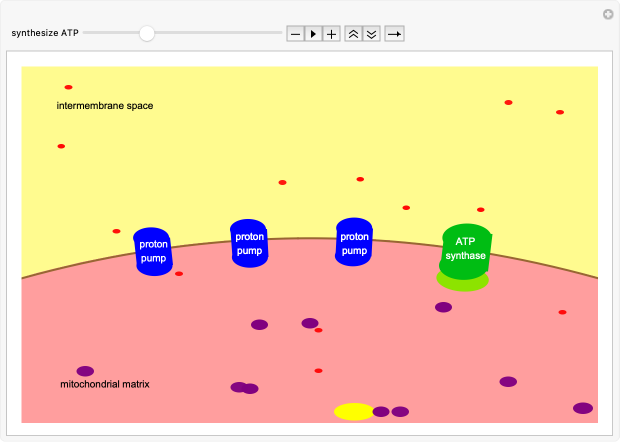Click the red proton in top-left corner
Viewport: 620px width, 443px height.
click(x=68, y=87)
